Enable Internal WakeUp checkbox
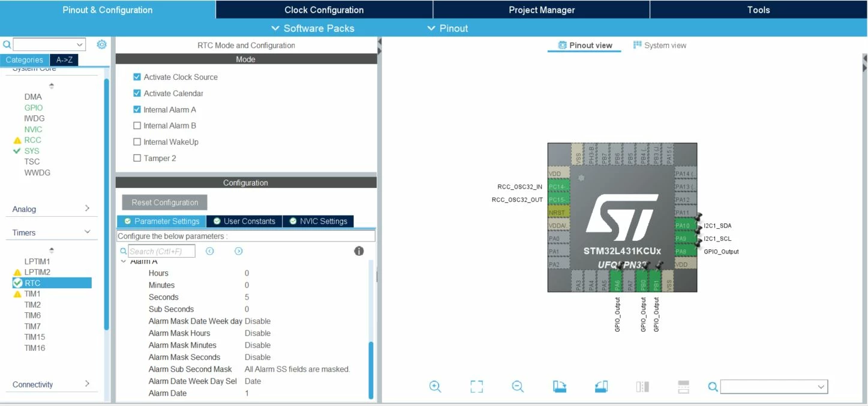The height and width of the screenshot is (406, 868). (137, 142)
